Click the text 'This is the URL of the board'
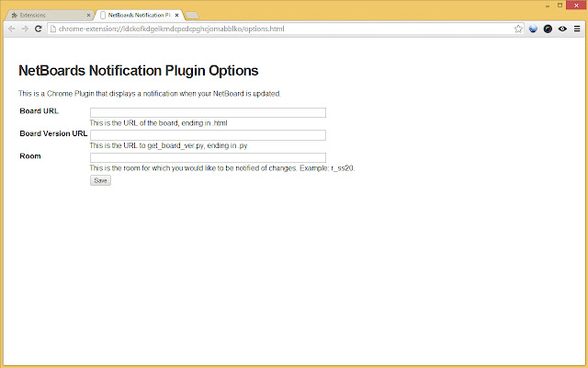 [x=133, y=123]
